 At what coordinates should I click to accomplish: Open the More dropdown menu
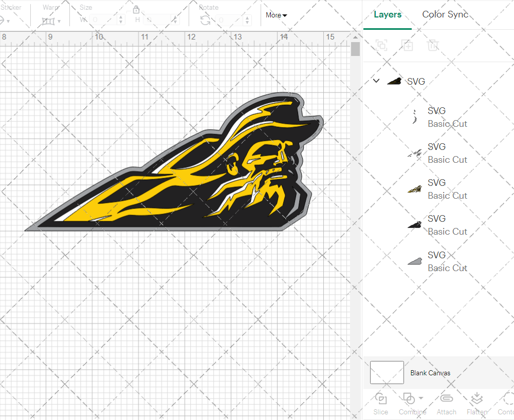(277, 15)
